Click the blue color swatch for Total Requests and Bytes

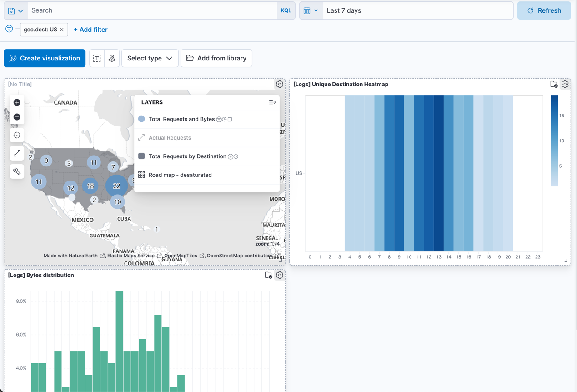click(x=142, y=119)
